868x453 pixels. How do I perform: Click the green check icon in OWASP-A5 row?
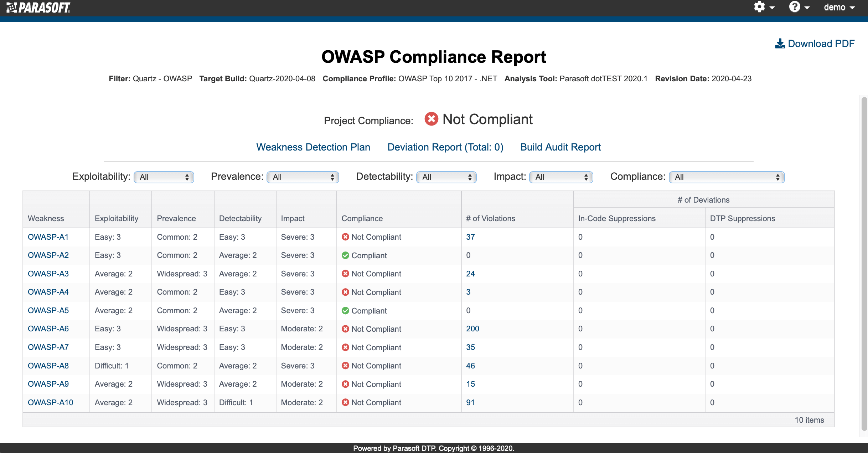pyautogui.click(x=345, y=311)
